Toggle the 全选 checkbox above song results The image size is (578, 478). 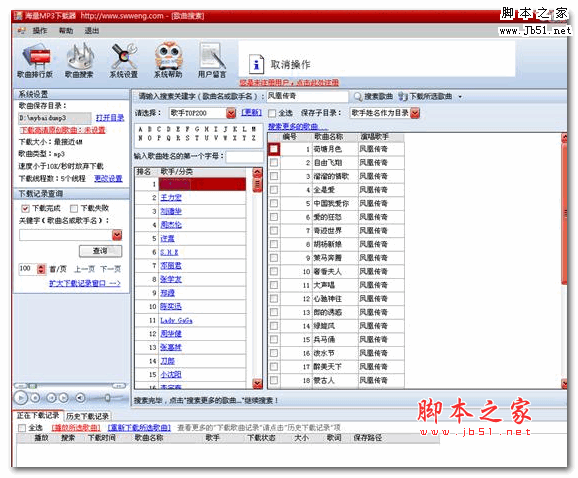coord(272,113)
